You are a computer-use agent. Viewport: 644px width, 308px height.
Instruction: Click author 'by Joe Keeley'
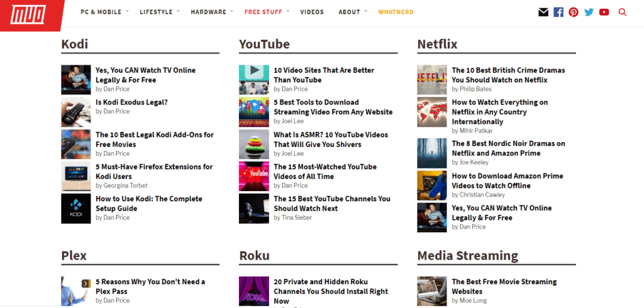click(x=470, y=162)
